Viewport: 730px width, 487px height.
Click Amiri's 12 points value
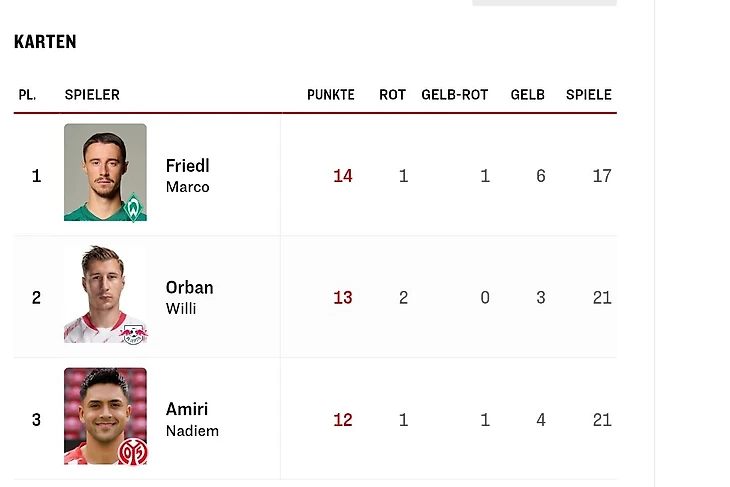pos(343,420)
